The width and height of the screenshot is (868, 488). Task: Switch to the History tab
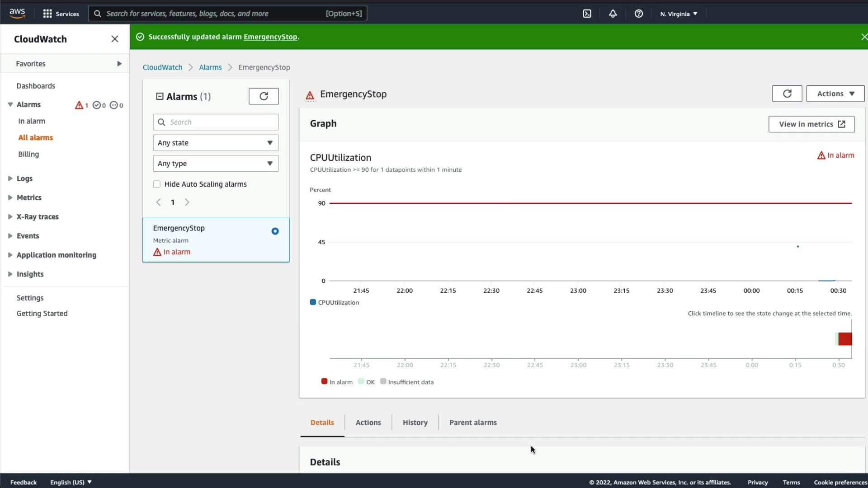(415, 422)
